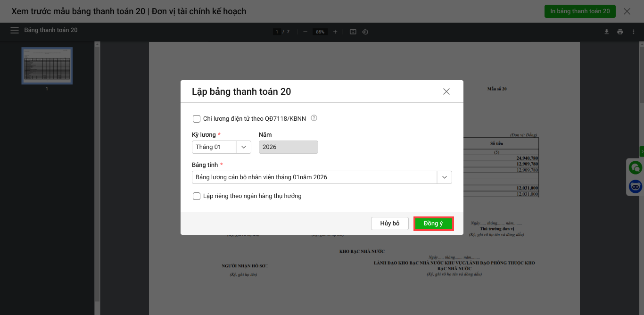Image resolution: width=644 pixels, height=315 pixels.
Task: Zoom out on the PDF preview
Action: click(x=305, y=32)
